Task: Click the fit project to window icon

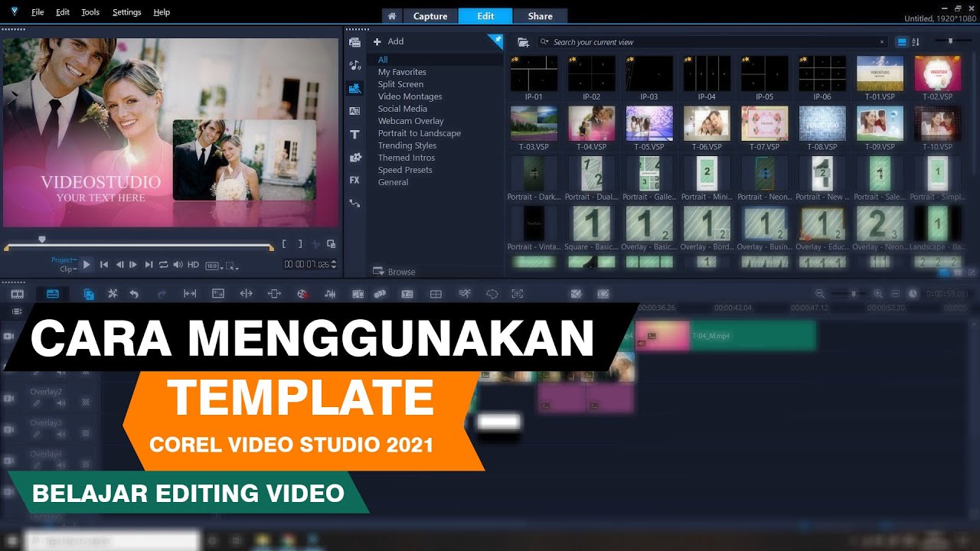Action: [895, 294]
